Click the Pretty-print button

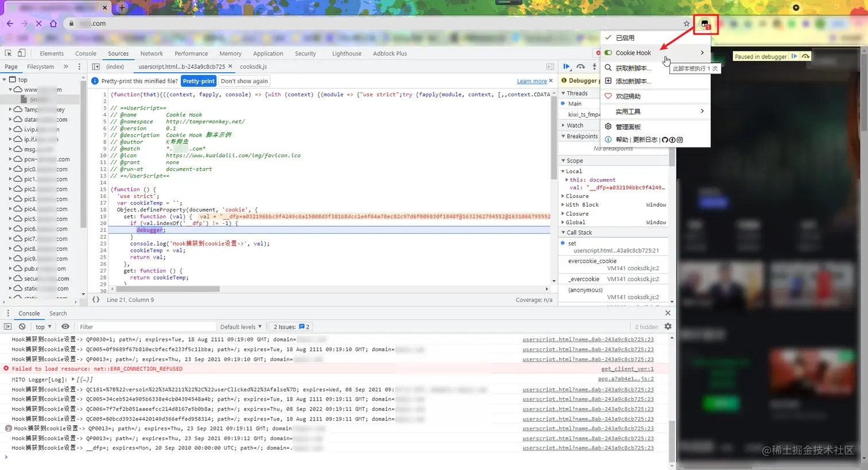pos(199,81)
